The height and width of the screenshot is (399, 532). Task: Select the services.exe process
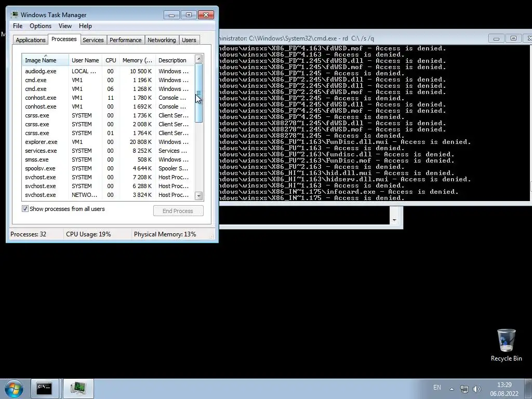point(109,151)
